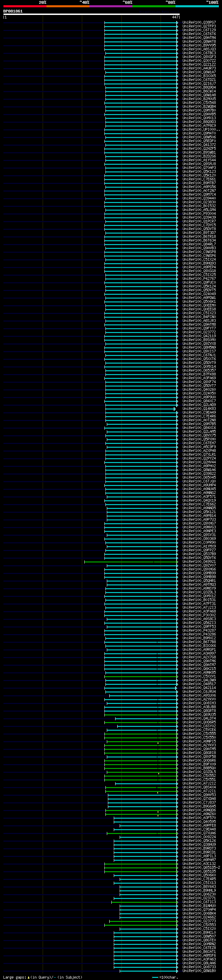
Task: Click the green alignment bar for A3C132
Action: [141, 864]
